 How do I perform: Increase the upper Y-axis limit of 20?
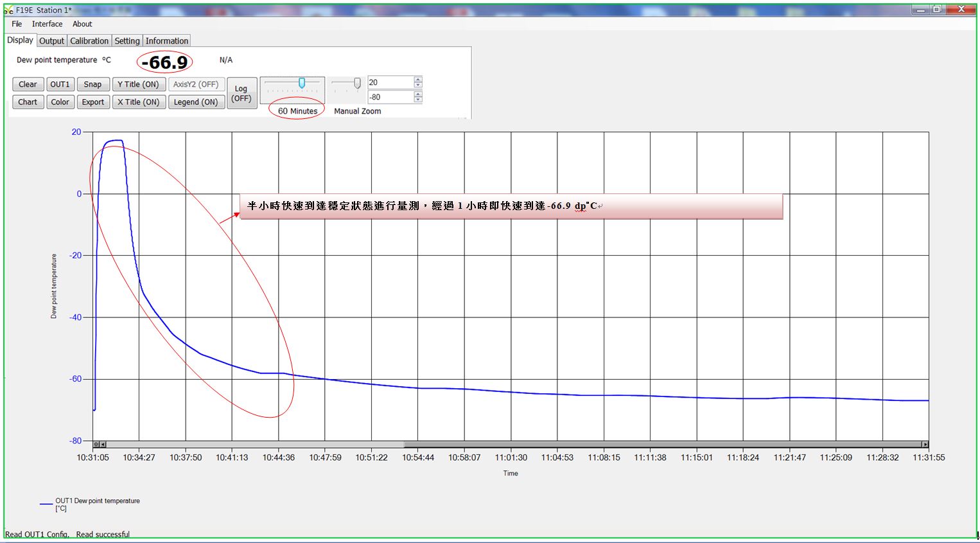coord(418,80)
